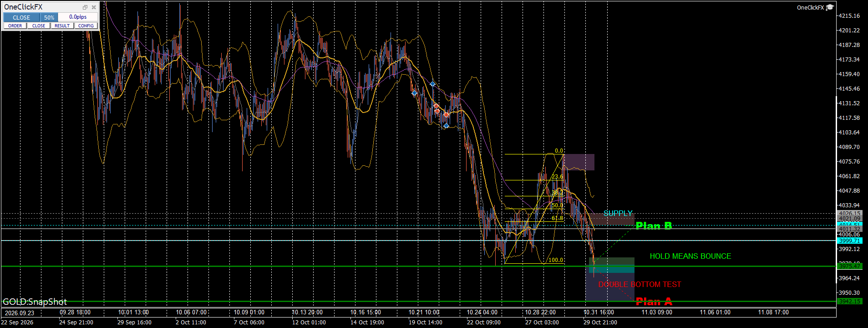Open the ORDER tab in OneClickFX panel

(15, 26)
